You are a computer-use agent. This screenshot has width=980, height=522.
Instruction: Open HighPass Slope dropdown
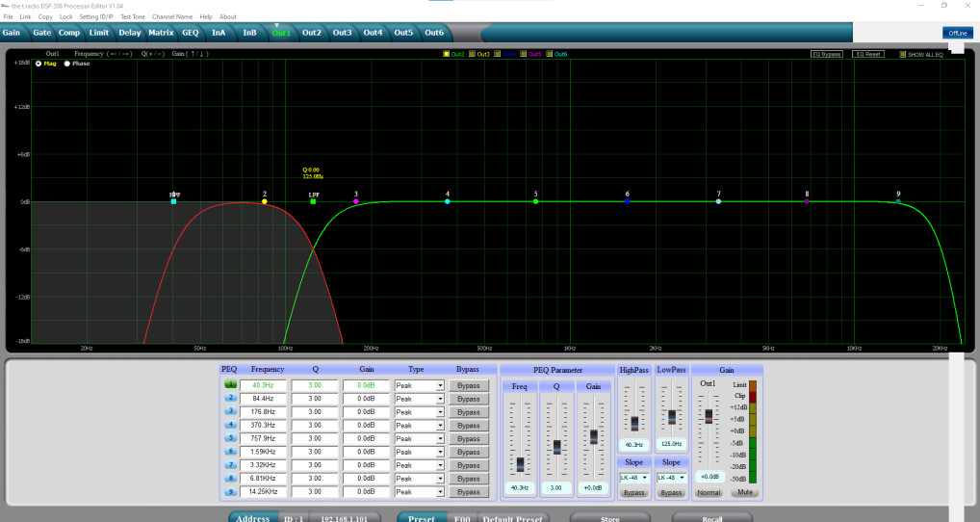click(633, 478)
